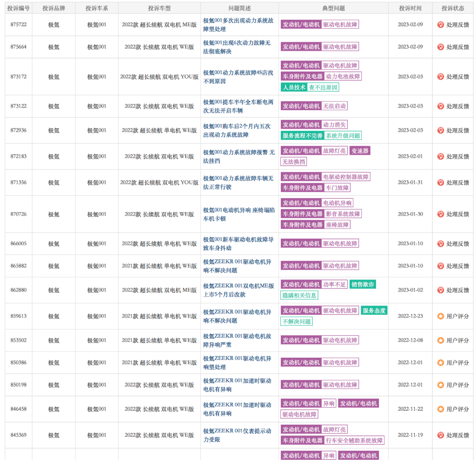Click 投诉编号 column header
Viewport: 476px width, 460px height.
click(19, 8)
